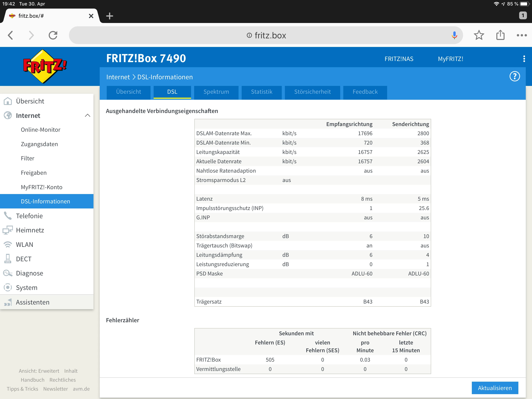Collapse the Internet sidebar section
Viewport: 532px width, 399px height.
point(88,116)
